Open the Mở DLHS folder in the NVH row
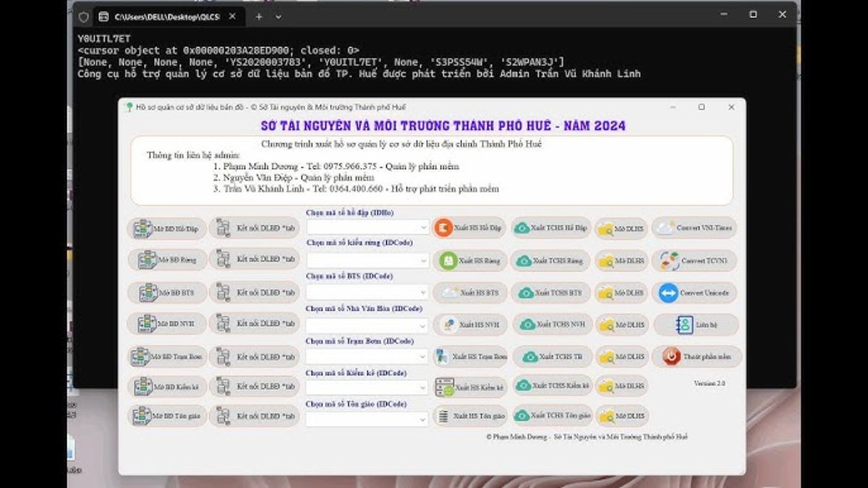 tap(622, 325)
